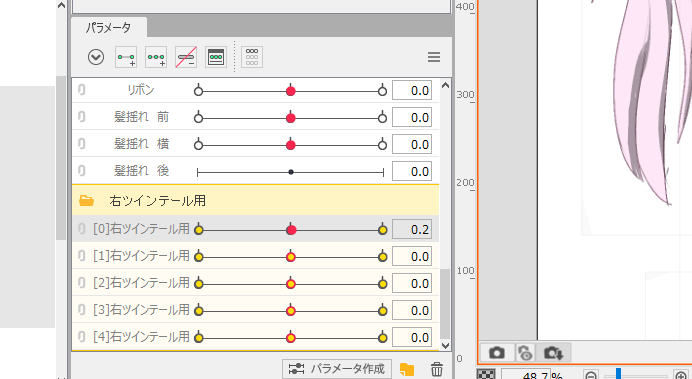This screenshot has height=379, width=692.
Task: Open the parameter panel hamburger menu
Action: click(434, 57)
